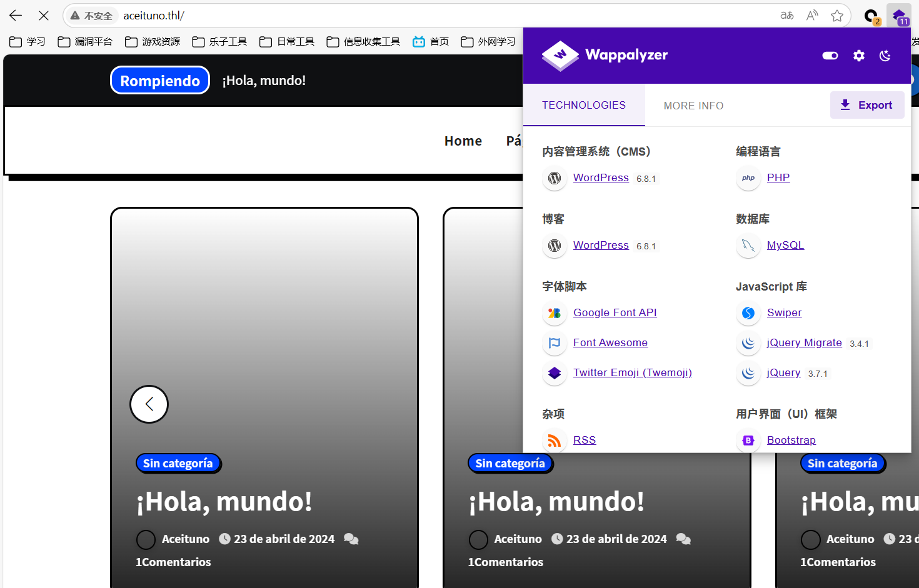919x588 pixels.
Task: Click the 不安全 site security warning
Action: (91, 16)
